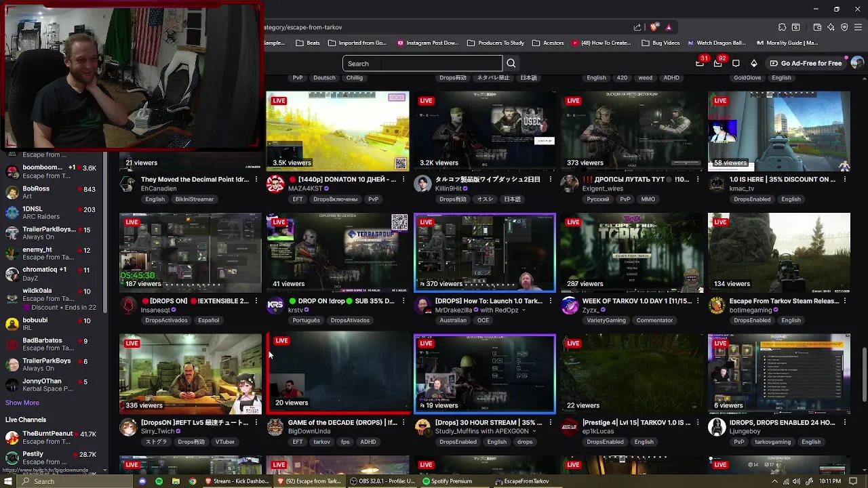
Task: Show hidden system tray icons chevron
Action: click(775, 481)
